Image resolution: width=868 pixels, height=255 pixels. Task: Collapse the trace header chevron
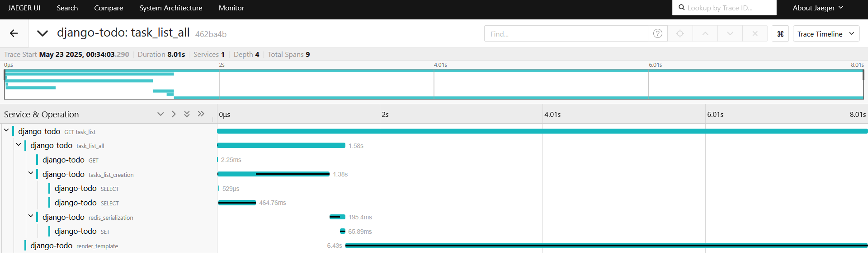(42, 33)
